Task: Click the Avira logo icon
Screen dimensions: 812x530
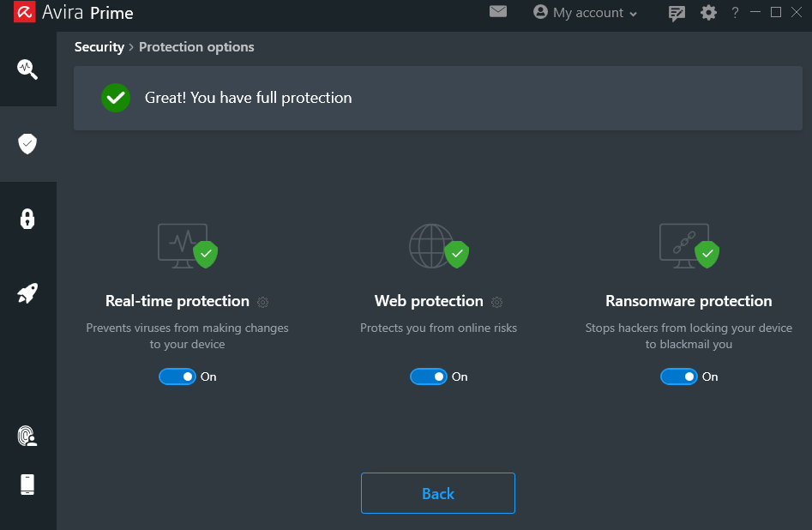Action: (24, 11)
